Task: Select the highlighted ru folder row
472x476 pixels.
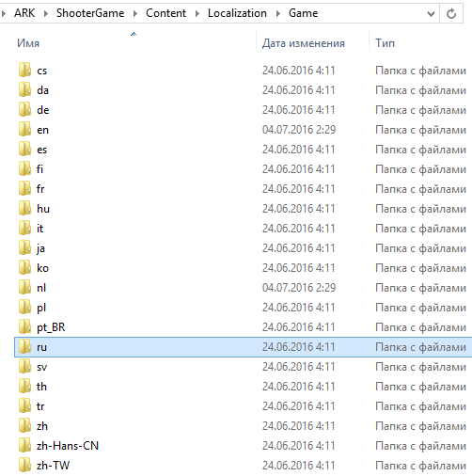Action: (x=244, y=347)
